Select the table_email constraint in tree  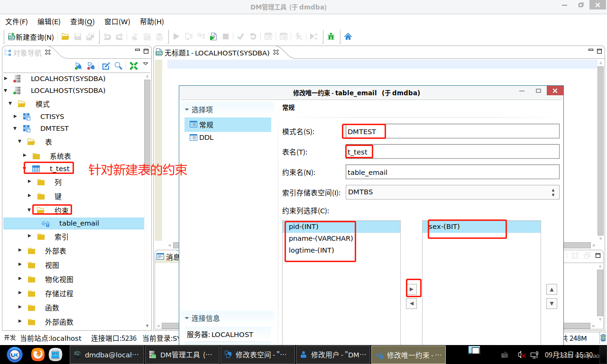[x=79, y=223]
